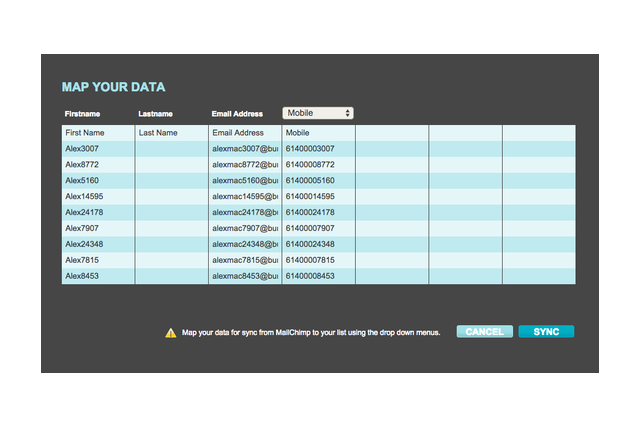640x426 pixels.
Task: Click the MAP YOUR DATA heading
Action: (113, 87)
